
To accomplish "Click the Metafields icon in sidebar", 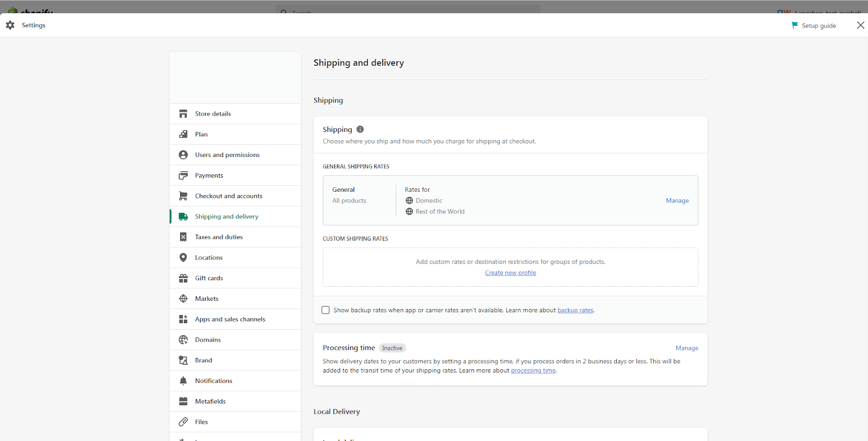I will (x=183, y=401).
